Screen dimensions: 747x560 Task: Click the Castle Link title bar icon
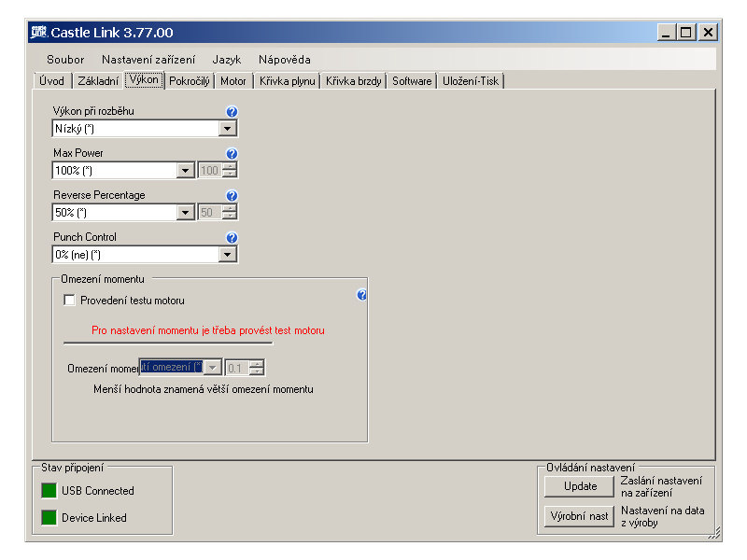(x=39, y=33)
